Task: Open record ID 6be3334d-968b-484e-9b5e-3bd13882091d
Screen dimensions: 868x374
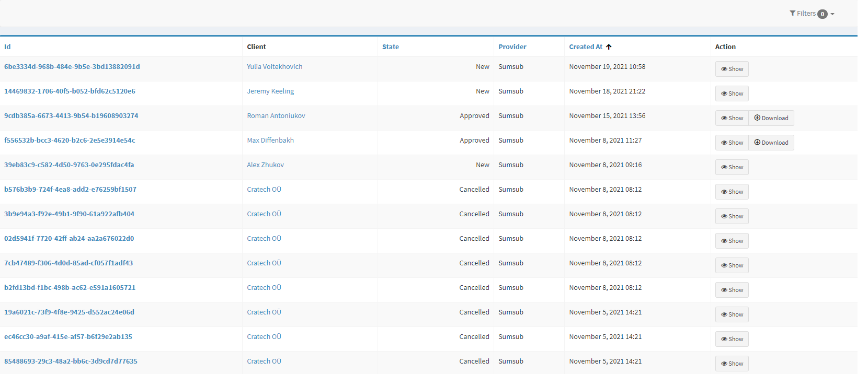Action: 72,67
